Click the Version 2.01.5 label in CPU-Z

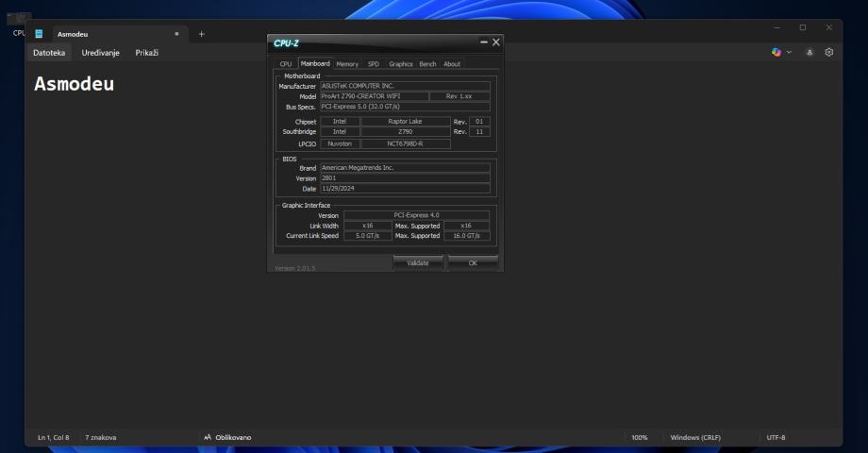[x=294, y=268]
